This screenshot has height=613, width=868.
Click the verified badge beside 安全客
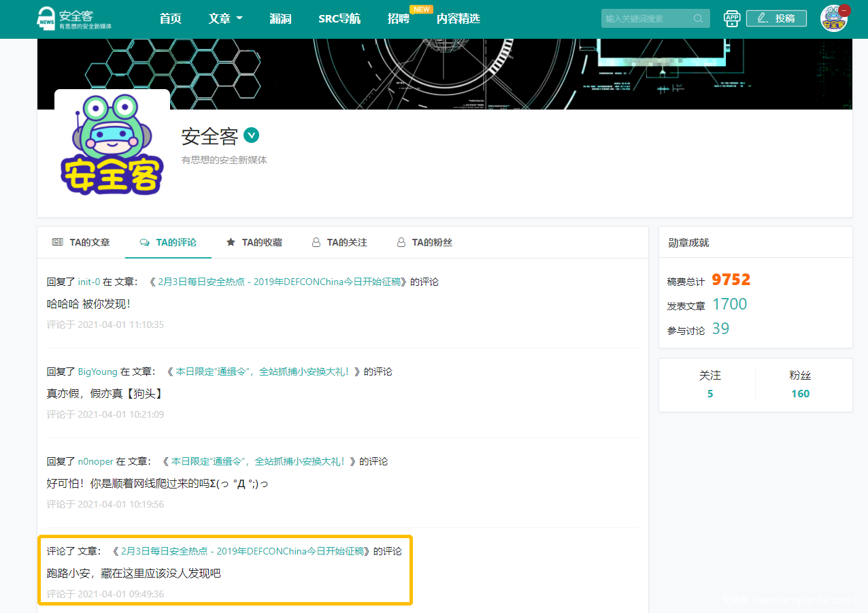252,135
